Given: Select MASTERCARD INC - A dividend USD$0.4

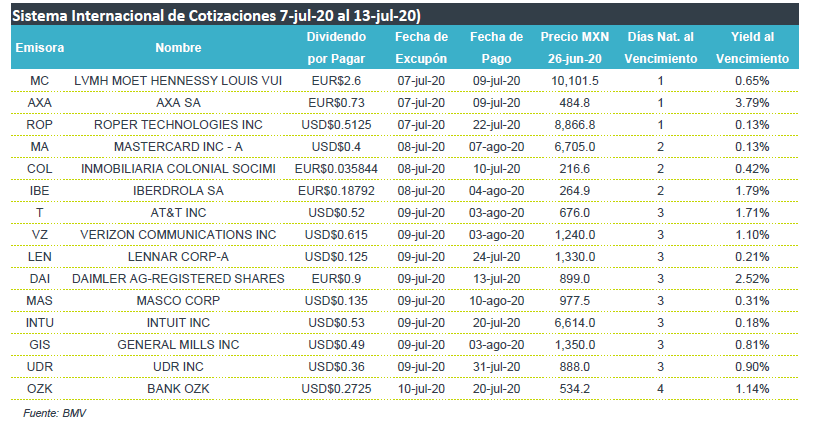Looking at the screenshot, I should 336,147.
